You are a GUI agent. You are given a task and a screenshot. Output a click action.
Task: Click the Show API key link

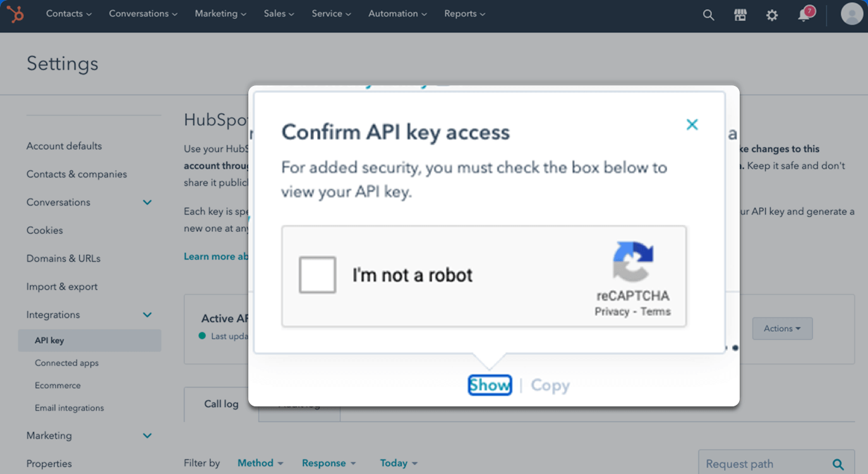(490, 385)
